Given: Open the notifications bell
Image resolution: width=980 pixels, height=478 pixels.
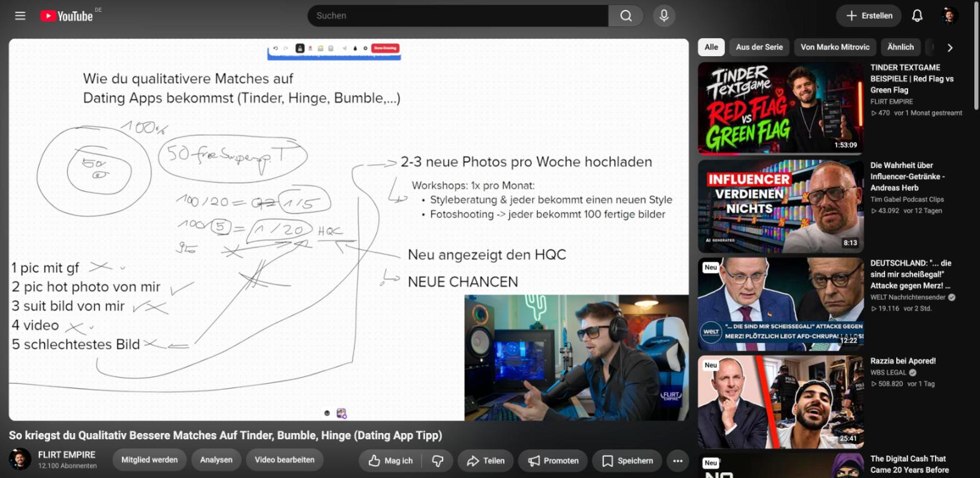Looking at the screenshot, I should point(917,16).
